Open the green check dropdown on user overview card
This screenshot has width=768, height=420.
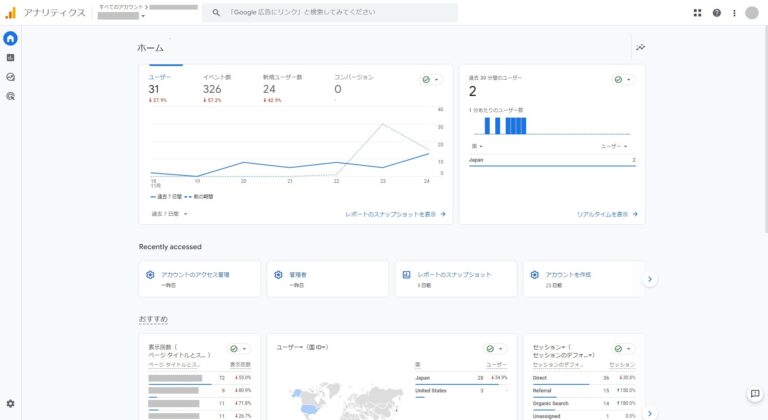point(431,79)
